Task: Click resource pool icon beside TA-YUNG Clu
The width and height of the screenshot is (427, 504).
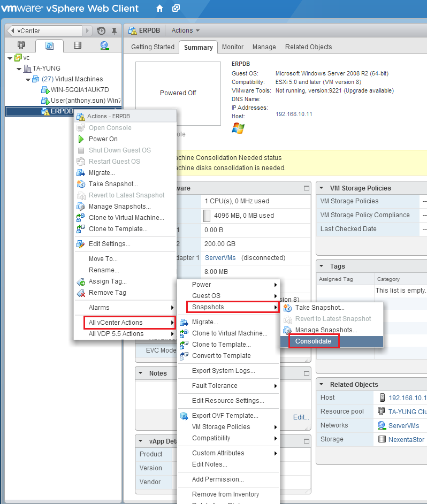Action: (x=382, y=411)
